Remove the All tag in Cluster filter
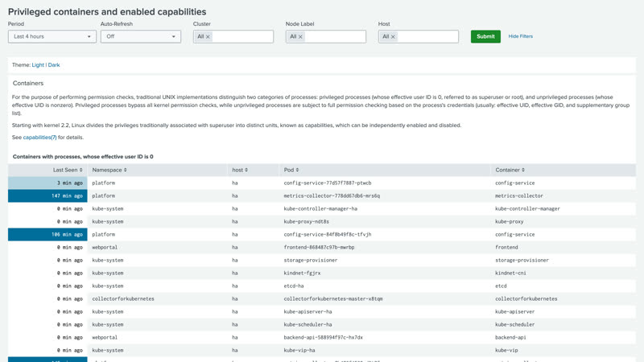 pos(208,37)
